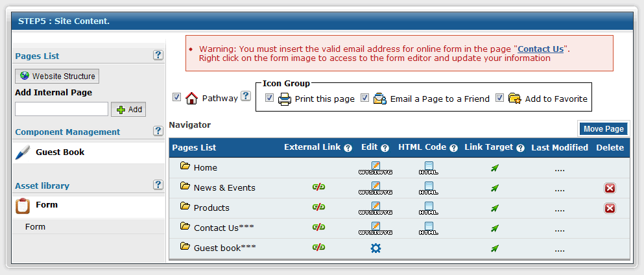
Task: Set link target arrow for News & Events
Action: (x=495, y=188)
